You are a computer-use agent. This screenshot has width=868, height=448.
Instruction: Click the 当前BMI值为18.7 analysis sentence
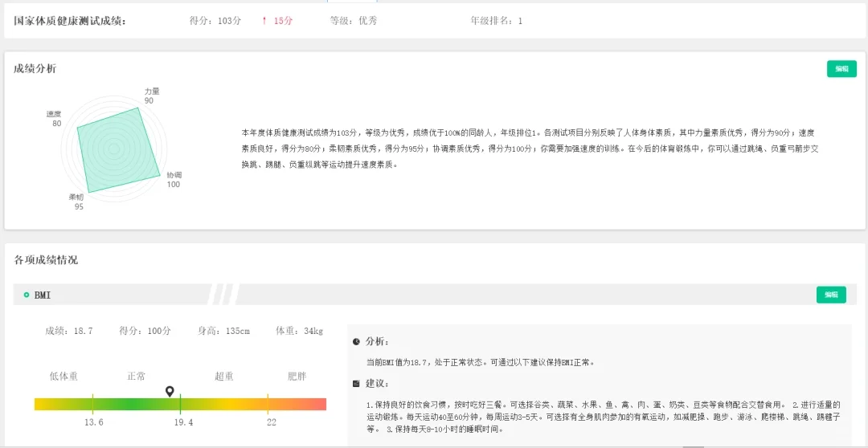(481, 363)
